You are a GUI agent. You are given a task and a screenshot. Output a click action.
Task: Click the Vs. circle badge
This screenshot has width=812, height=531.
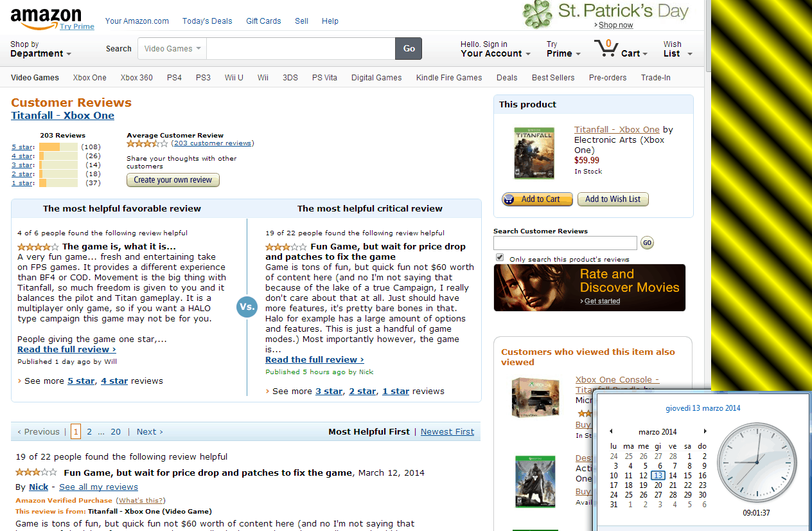click(247, 307)
